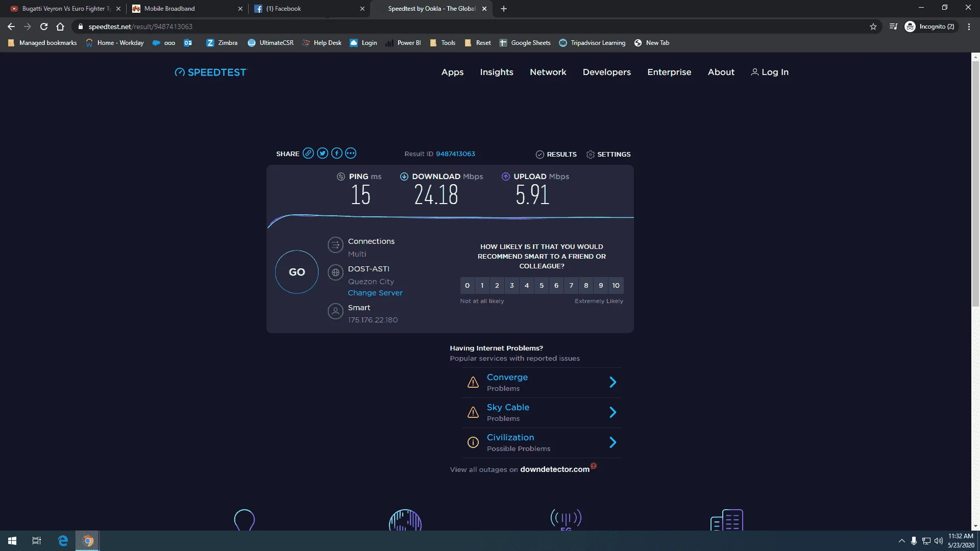
Task: Rate recommendation score 9
Action: click(x=601, y=285)
